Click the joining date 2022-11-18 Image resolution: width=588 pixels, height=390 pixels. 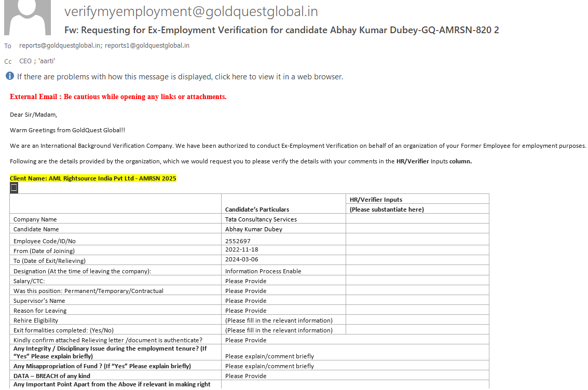click(241, 249)
